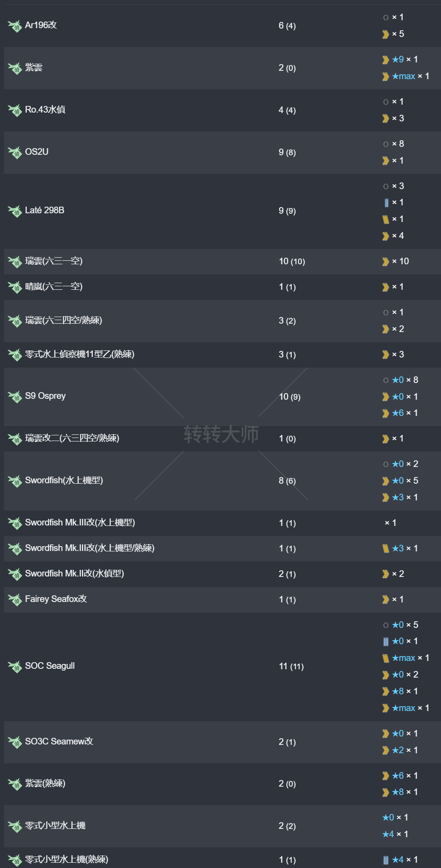Click the blue stripe proficiency icon in Laté 298B row
The image size is (441, 868).
pyautogui.click(x=386, y=203)
